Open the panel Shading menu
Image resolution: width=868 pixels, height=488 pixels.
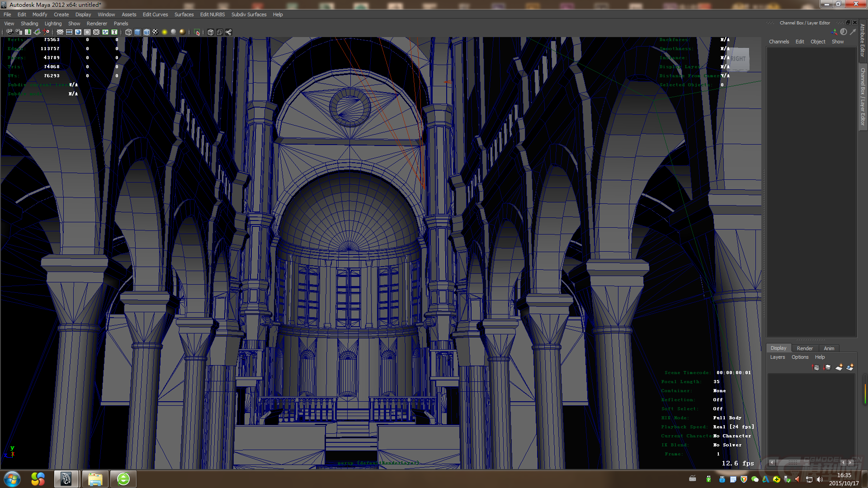click(x=29, y=23)
